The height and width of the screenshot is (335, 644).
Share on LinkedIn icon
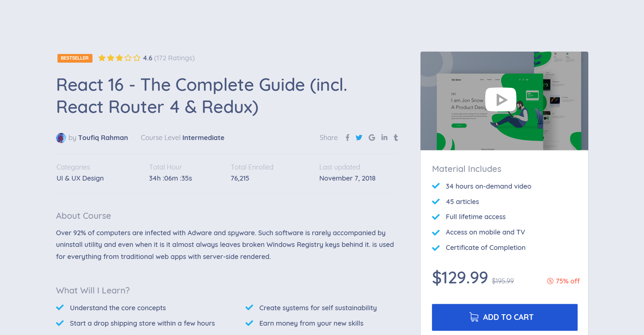click(384, 137)
